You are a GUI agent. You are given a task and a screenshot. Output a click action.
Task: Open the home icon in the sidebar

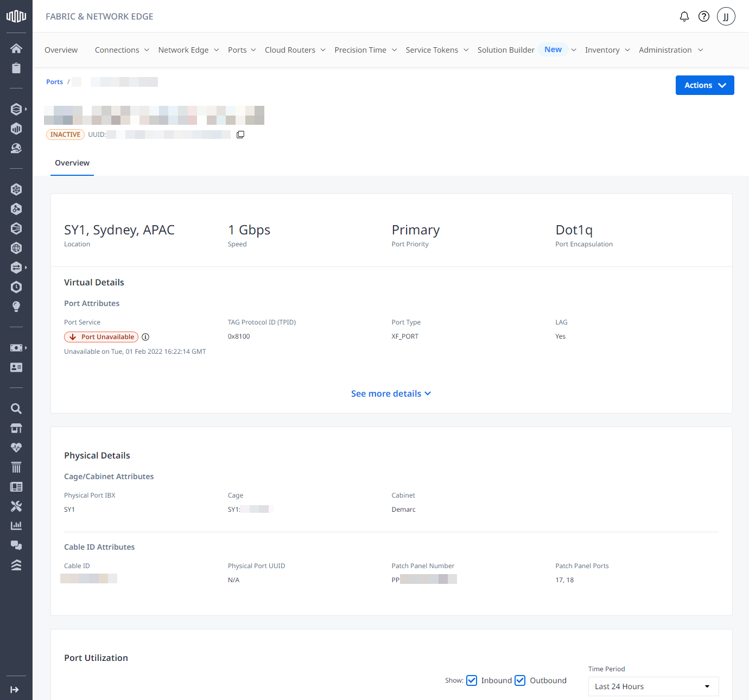point(16,48)
